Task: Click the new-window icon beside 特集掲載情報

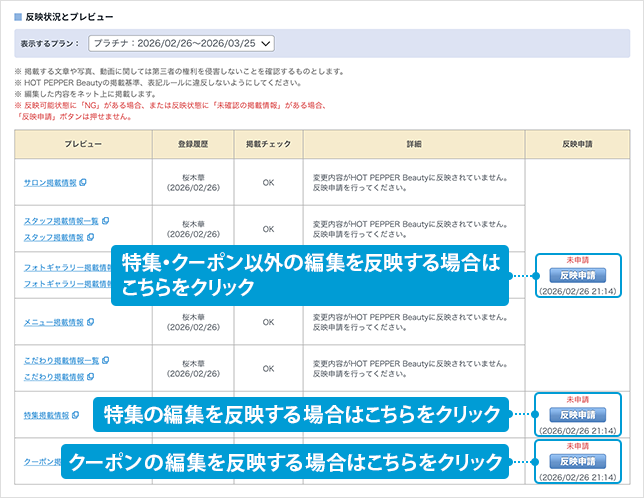Action: (x=77, y=414)
